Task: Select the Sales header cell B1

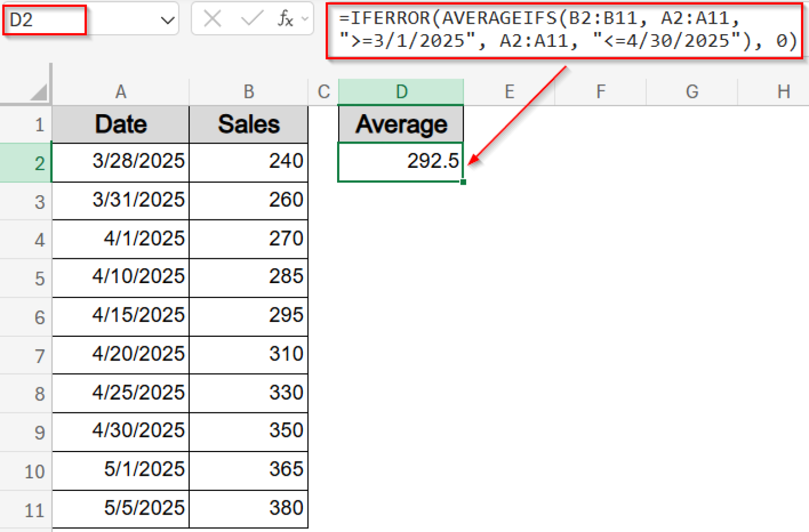Action: [x=249, y=124]
